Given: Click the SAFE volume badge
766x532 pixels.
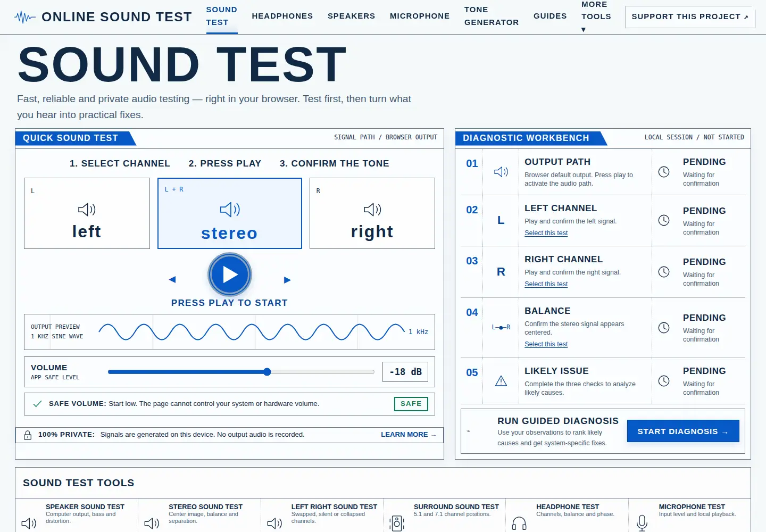Looking at the screenshot, I should click(411, 404).
